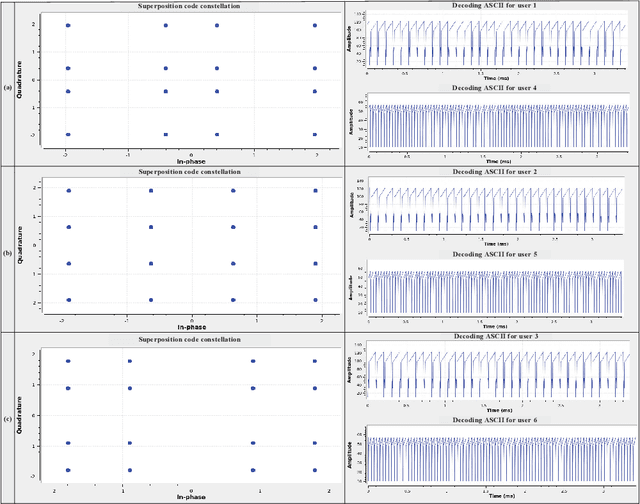This screenshot has width=640, height=504.
Task: Click bottom-right constellation point in panel (c)
Action: tap(314, 469)
